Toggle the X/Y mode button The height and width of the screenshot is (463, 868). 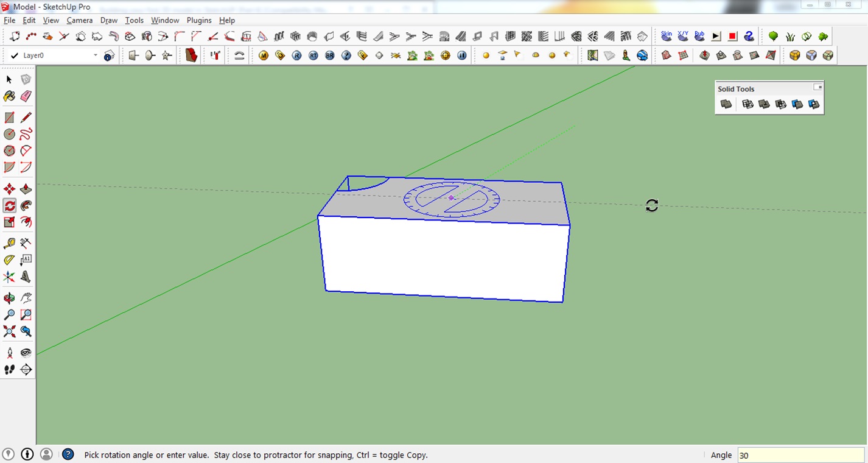(x=682, y=36)
